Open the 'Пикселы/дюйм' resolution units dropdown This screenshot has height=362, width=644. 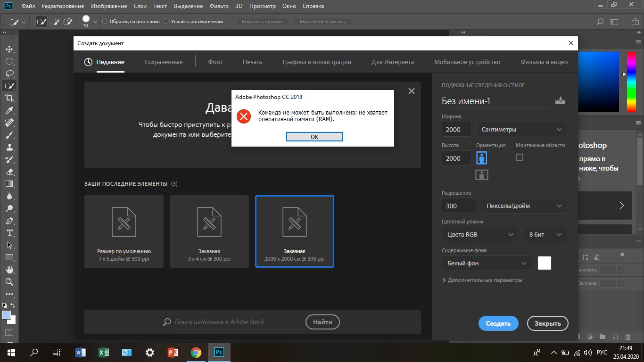[x=524, y=206]
